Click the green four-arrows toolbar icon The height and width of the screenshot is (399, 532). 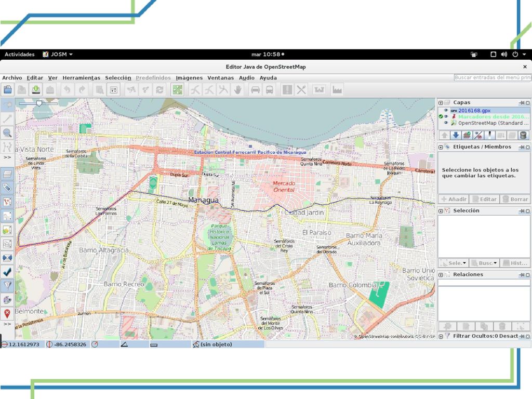(178, 90)
